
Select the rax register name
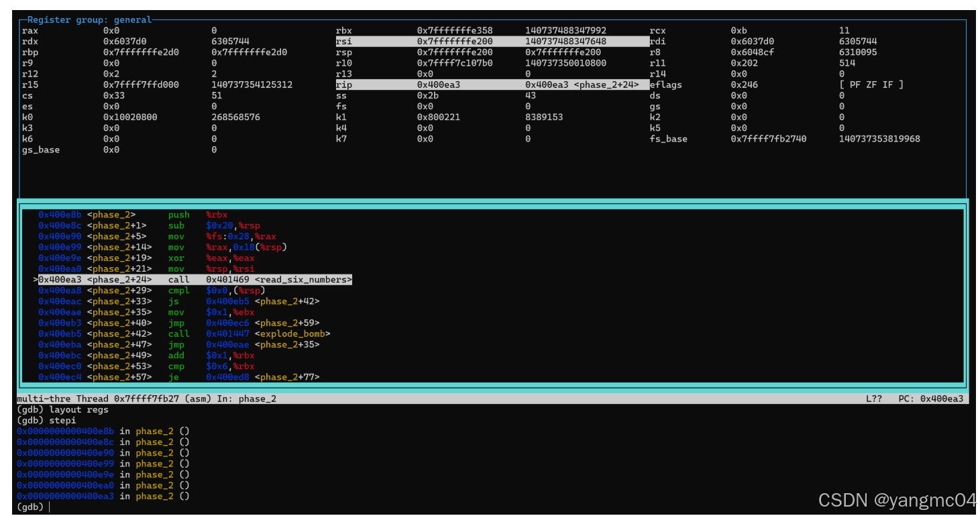30,30
